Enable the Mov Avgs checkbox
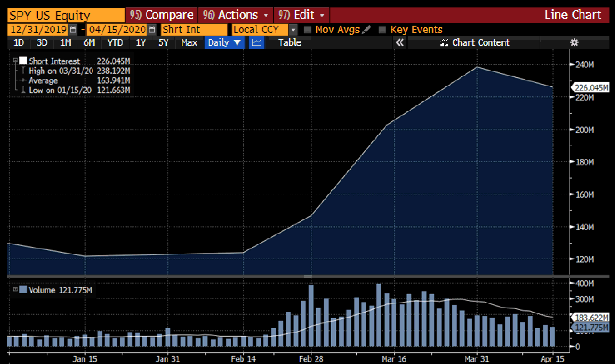Viewport: 615px width, 364px height. coord(307,30)
